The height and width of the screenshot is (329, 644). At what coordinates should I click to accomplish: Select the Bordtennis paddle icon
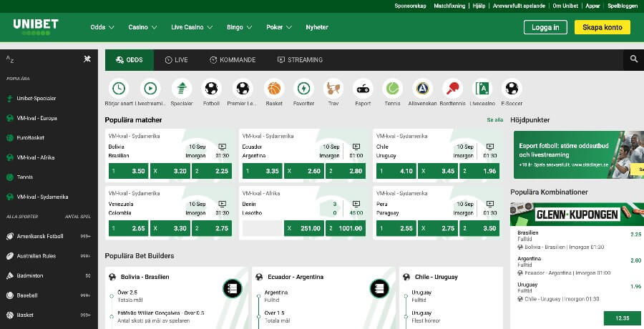pos(452,88)
